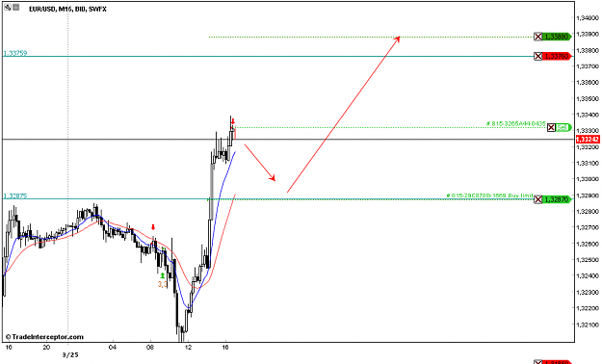
Task: Click the 12 time axis label
Action: [188, 348]
